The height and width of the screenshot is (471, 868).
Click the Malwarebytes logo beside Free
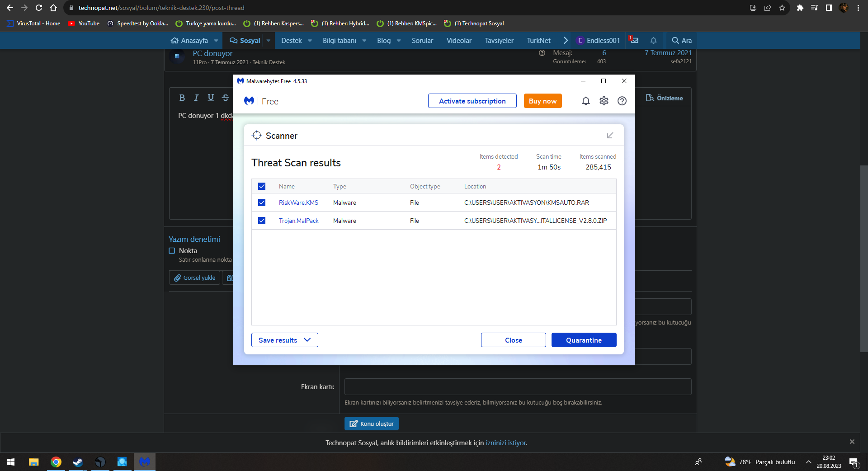click(249, 101)
